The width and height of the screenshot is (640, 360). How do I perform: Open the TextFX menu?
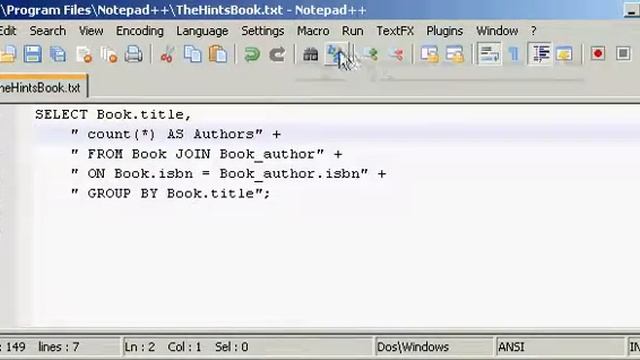(395, 31)
